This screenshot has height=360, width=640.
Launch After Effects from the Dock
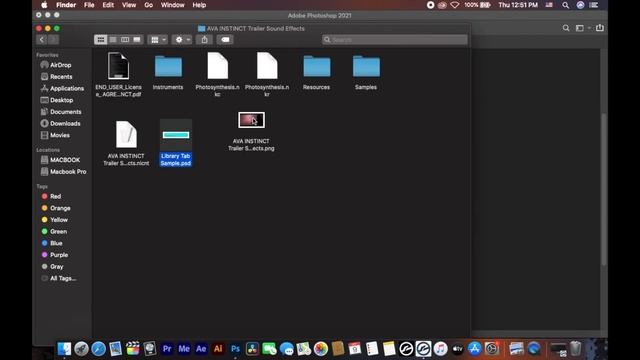pyautogui.click(x=201, y=349)
